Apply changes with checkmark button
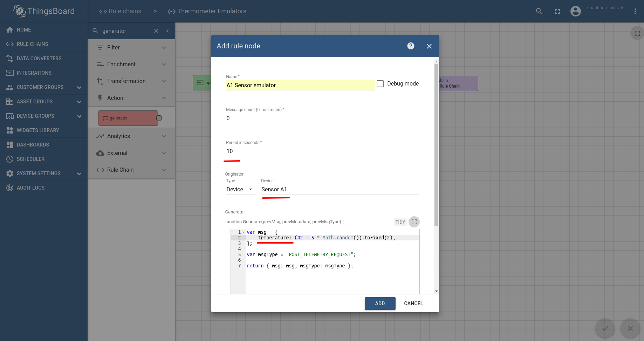 605,328
